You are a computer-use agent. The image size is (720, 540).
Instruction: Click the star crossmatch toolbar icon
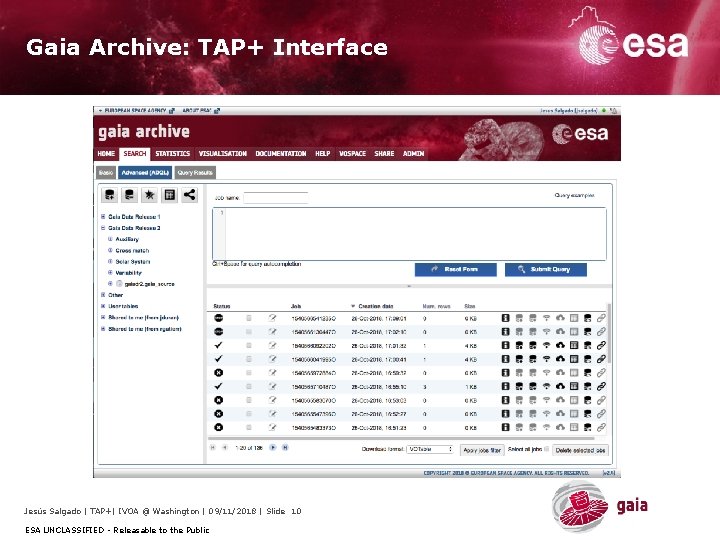pyautogui.click(x=149, y=195)
